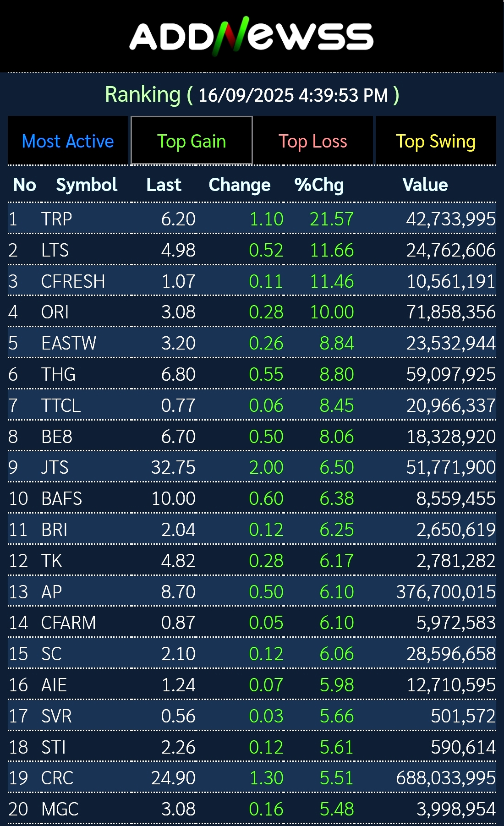Screen dimensions: 504x826
Task: Click the Change column header
Action: [x=240, y=185]
